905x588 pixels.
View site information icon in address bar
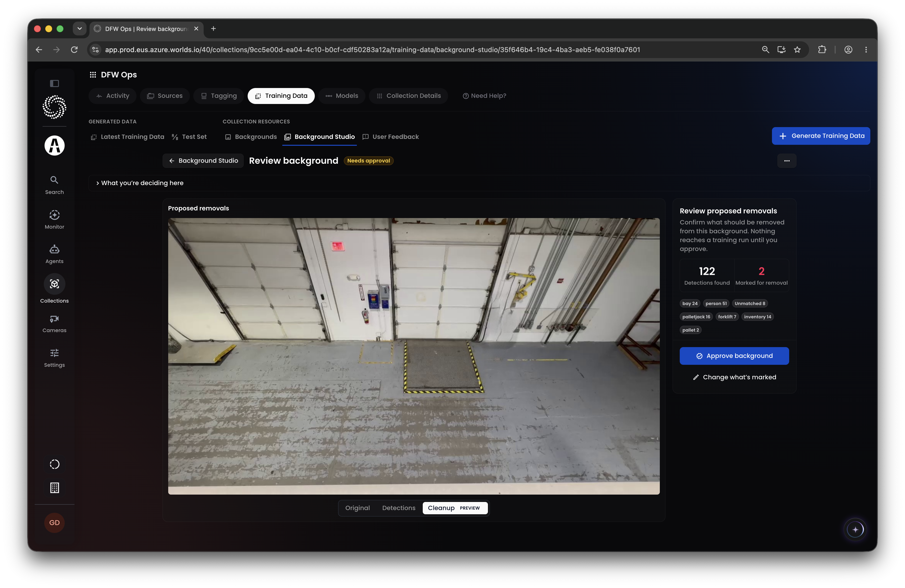click(x=95, y=50)
